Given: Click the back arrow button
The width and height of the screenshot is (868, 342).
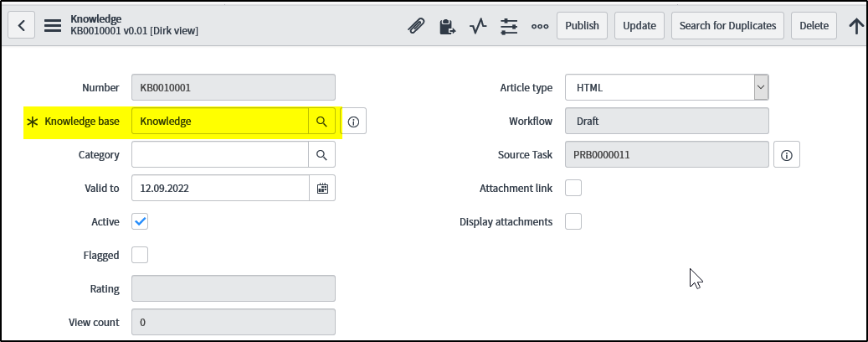Looking at the screenshot, I should pyautogui.click(x=21, y=25).
